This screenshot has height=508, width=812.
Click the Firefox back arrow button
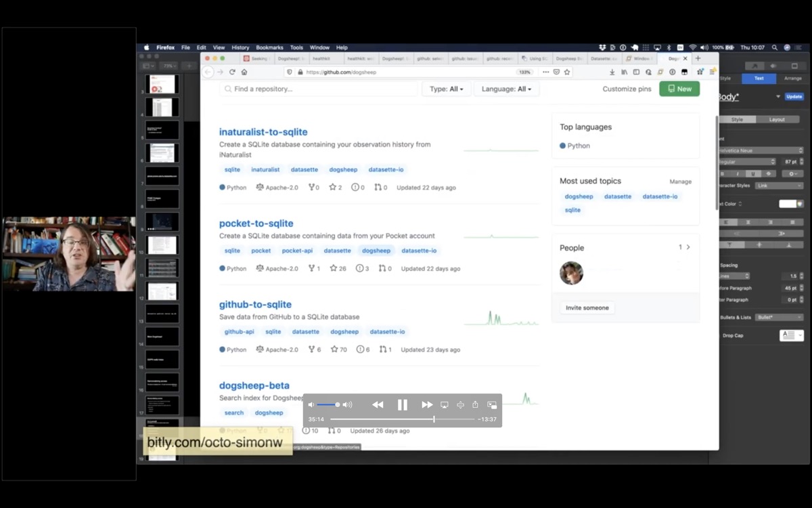click(208, 72)
